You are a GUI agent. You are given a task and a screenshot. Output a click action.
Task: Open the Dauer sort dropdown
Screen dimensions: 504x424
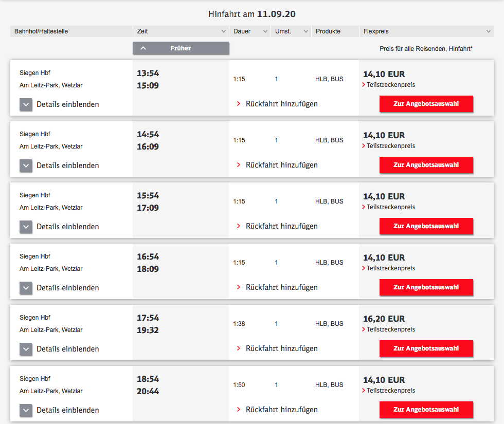265,31
